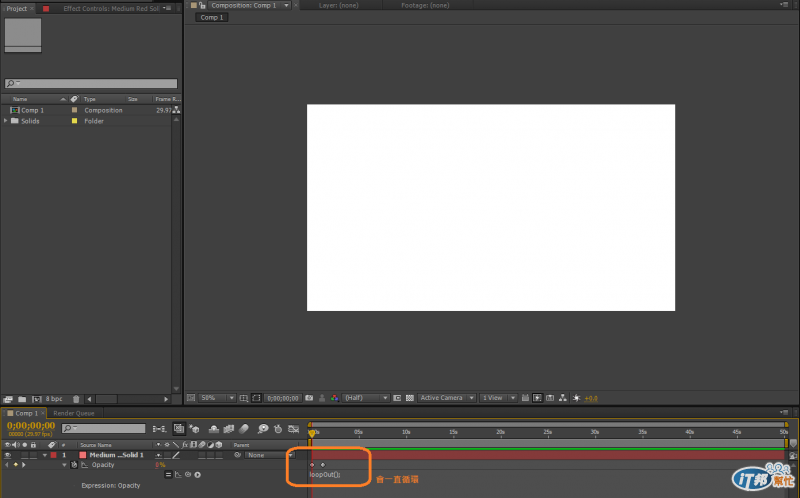Viewport: 800px width, 498px height.
Task: Enable Frame Blending for the composition
Action: pos(229,429)
